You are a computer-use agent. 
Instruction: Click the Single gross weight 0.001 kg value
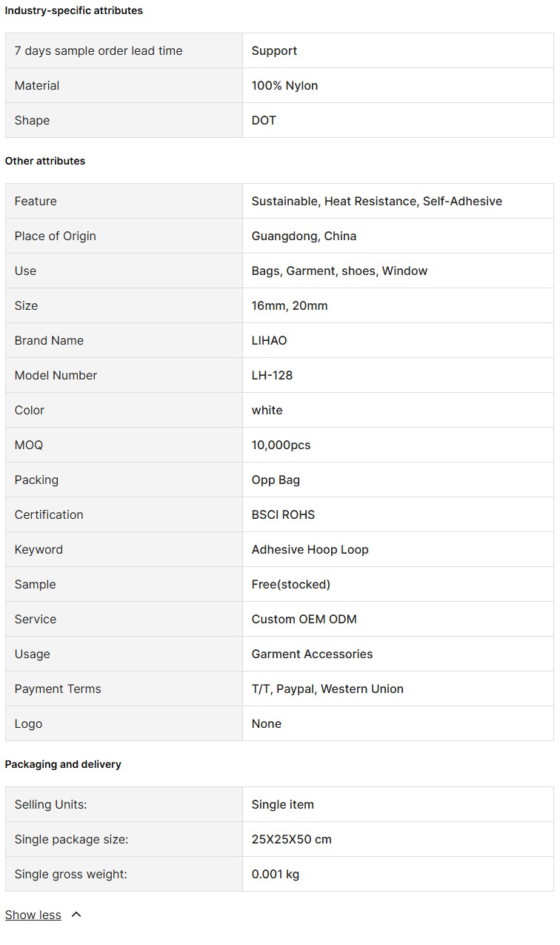click(x=276, y=874)
